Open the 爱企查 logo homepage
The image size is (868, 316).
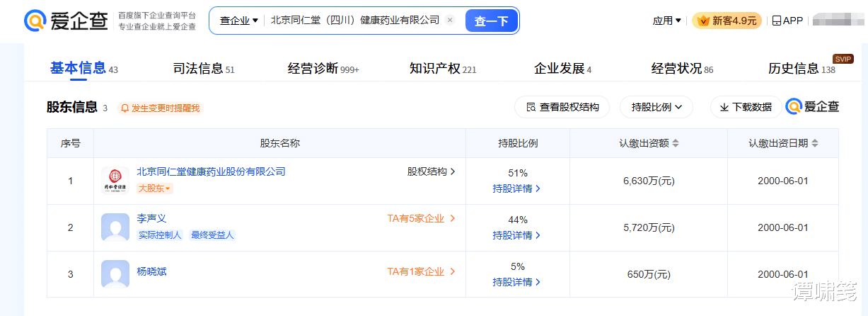[66, 21]
